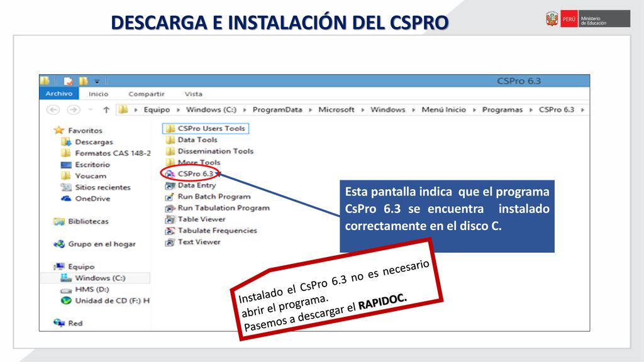Click Favoritos star in navigation pane
Viewport: 644px width, 362px height.
pyautogui.click(x=59, y=130)
